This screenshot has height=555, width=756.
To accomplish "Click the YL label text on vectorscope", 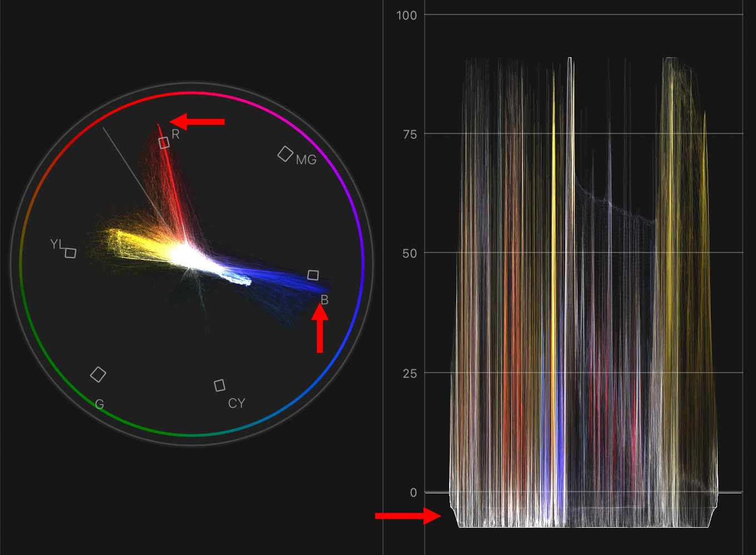I will pyautogui.click(x=57, y=244).
